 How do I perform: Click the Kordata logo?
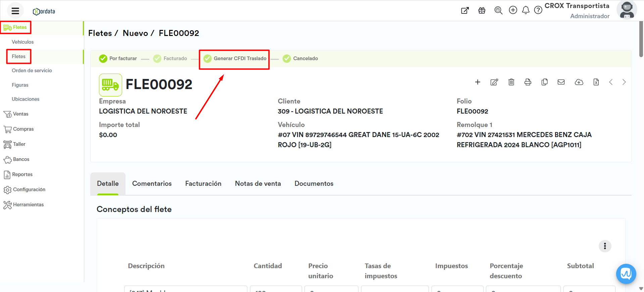coord(44,11)
